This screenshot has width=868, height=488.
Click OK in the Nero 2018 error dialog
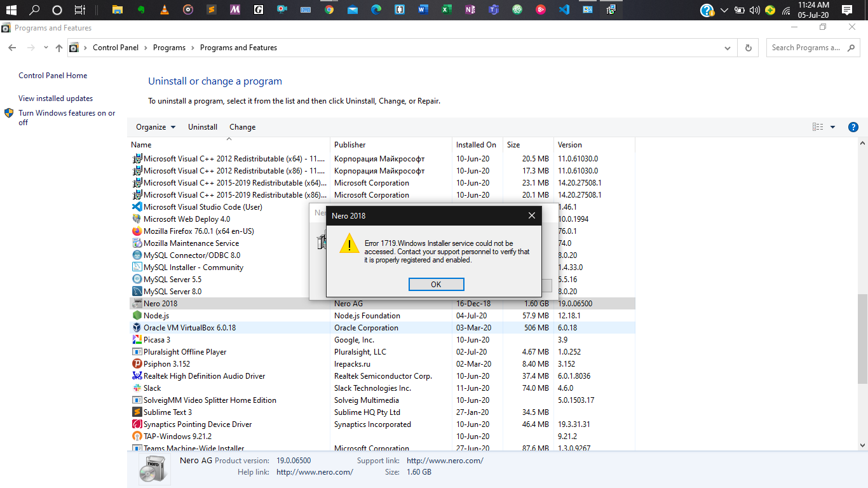pyautogui.click(x=436, y=284)
